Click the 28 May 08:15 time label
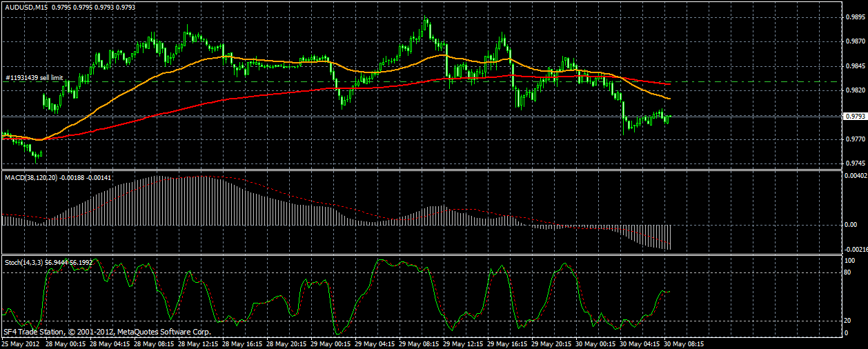The width and height of the screenshot is (868, 349). click(152, 343)
